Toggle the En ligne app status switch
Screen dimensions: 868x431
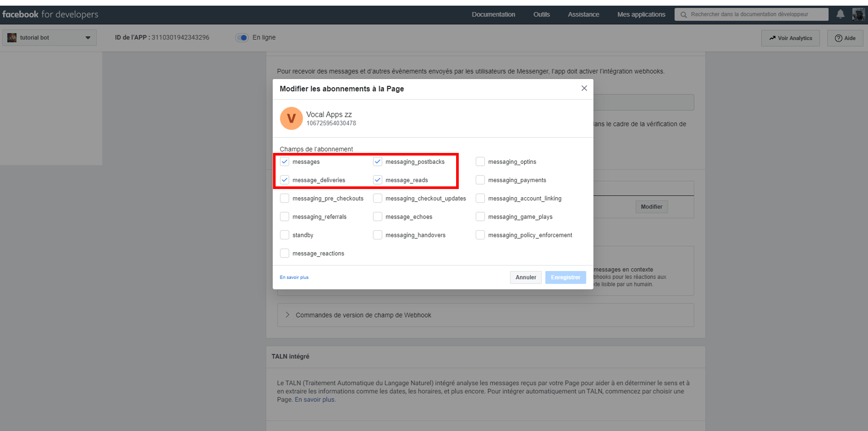[242, 37]
